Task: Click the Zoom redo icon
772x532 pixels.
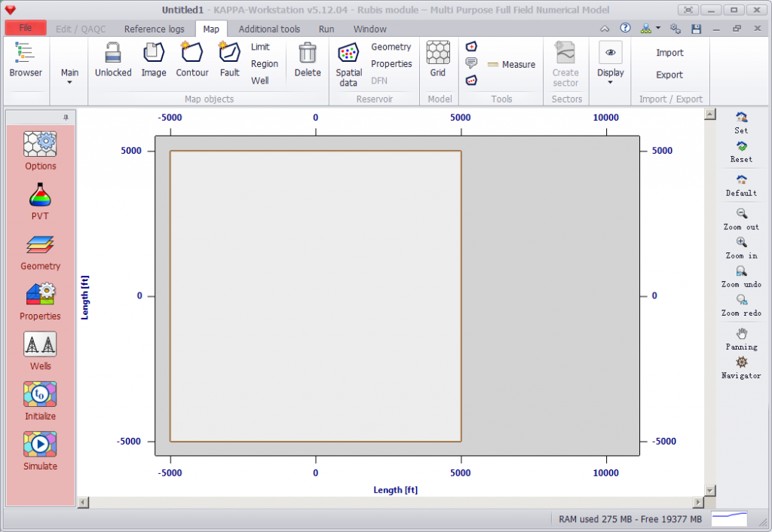Action: click(x=742, y=300)
